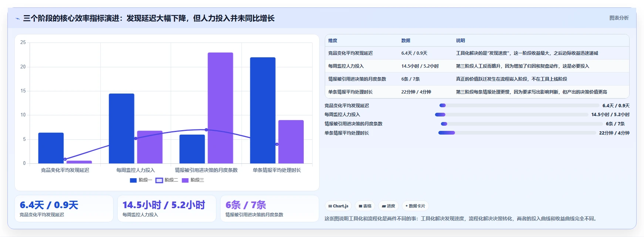Click x-axis label 情报被引用进决策的月度条数
The image size is (644, 237).
206,170
